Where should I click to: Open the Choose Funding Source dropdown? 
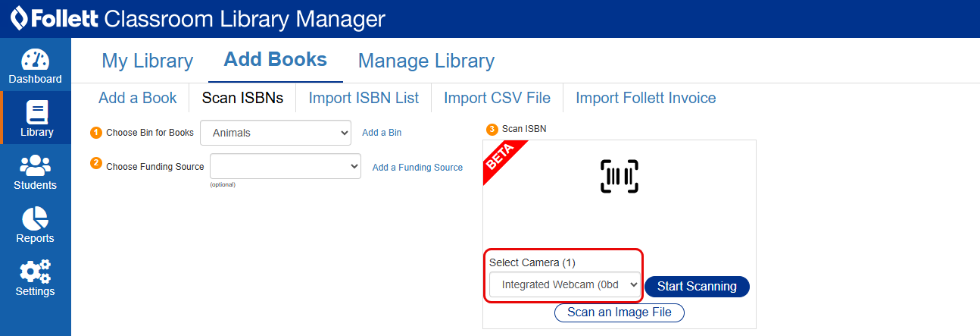pyautogui.click(x=286, y=167)
